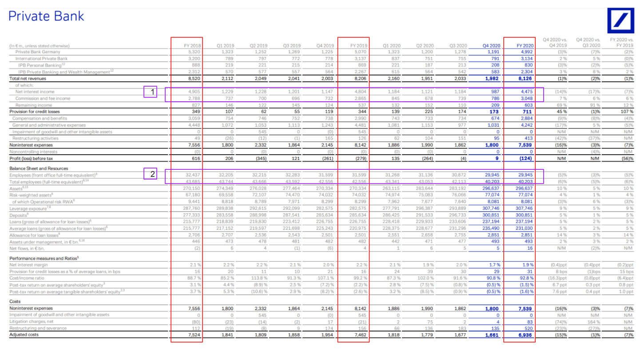Click Profit before tax FY 2020 value (124)
Image resolution: width=644 pixels, height=355 pixels.
(527, 158)
